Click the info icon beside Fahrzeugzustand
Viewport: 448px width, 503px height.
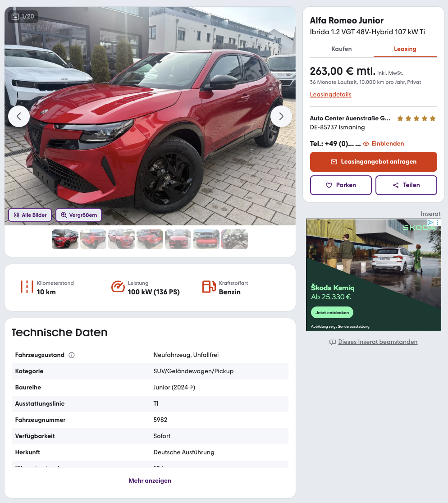click(72, 355)
